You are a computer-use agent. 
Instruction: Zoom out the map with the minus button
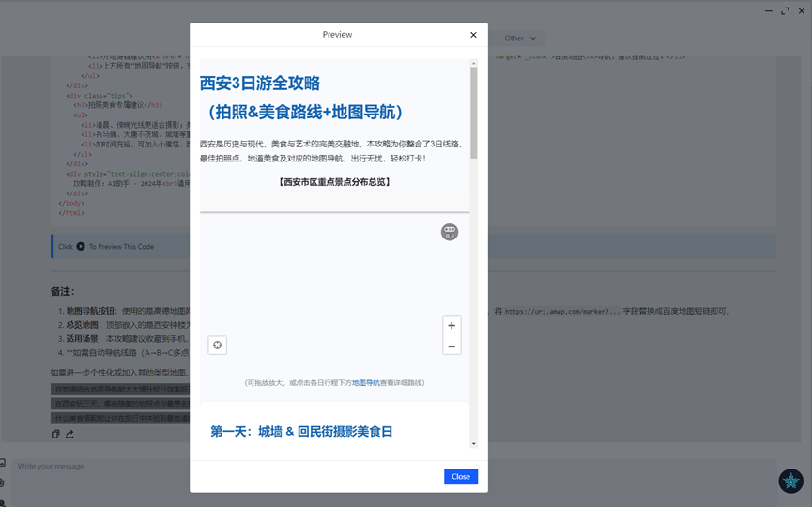(452, 346)
